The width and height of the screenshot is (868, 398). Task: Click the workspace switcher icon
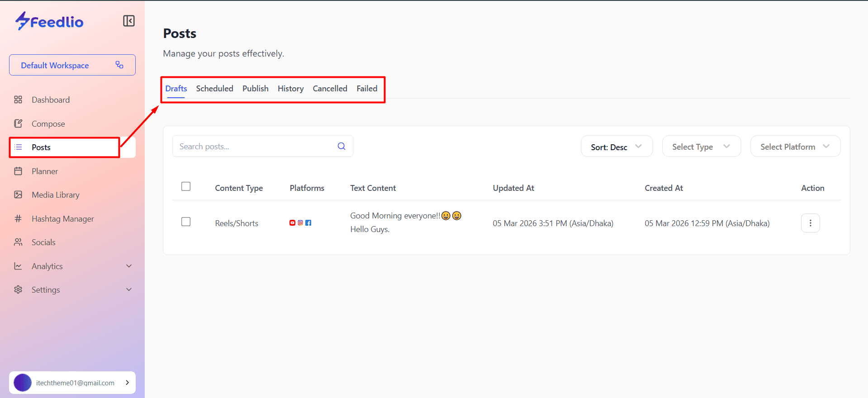coord(119,65)
